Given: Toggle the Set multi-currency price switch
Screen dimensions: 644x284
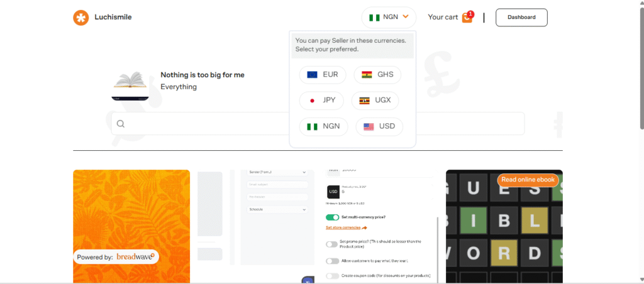Looking at the screenshot, I should (x=332, y=217).
